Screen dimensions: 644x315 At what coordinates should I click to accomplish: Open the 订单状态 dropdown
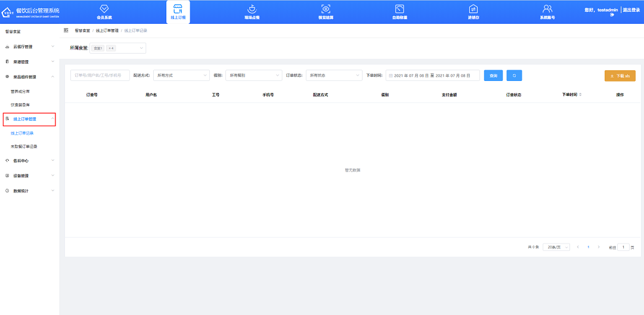tap(333, 76)
